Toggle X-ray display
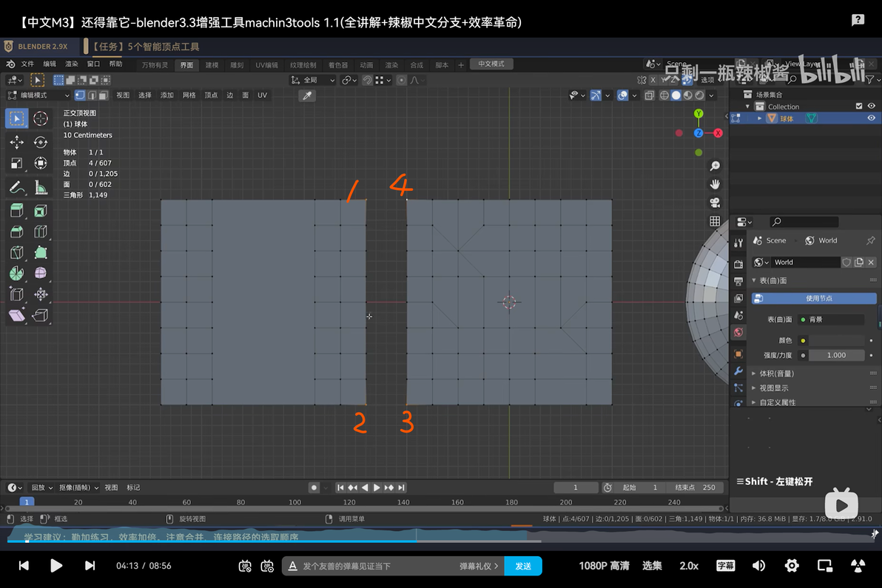 [649, 95]
